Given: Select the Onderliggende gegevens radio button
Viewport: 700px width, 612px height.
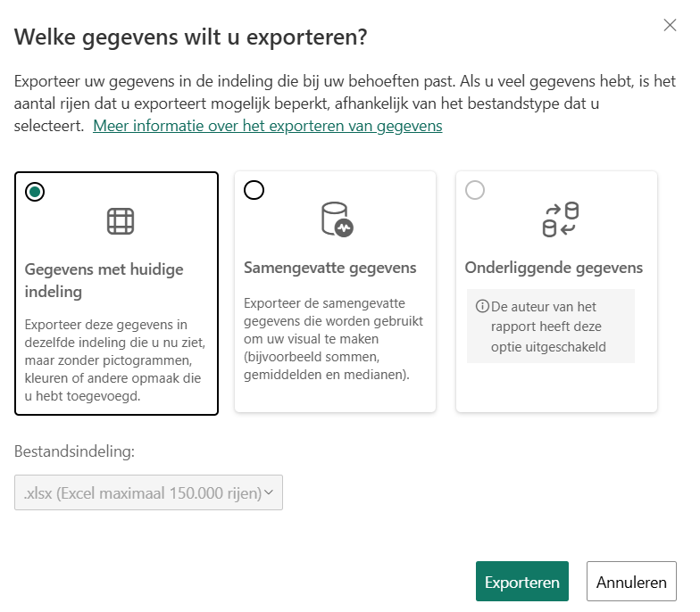Looking at the screenshot, I should click(x=476, y=190).
